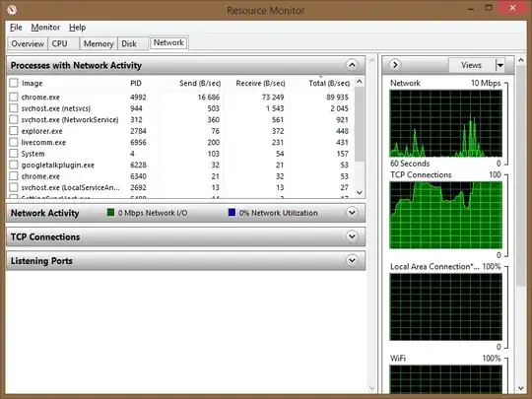Click graphs pane scroll up arrow
Viewport: 532px width, 399px height.
click(x=521, y=60)
